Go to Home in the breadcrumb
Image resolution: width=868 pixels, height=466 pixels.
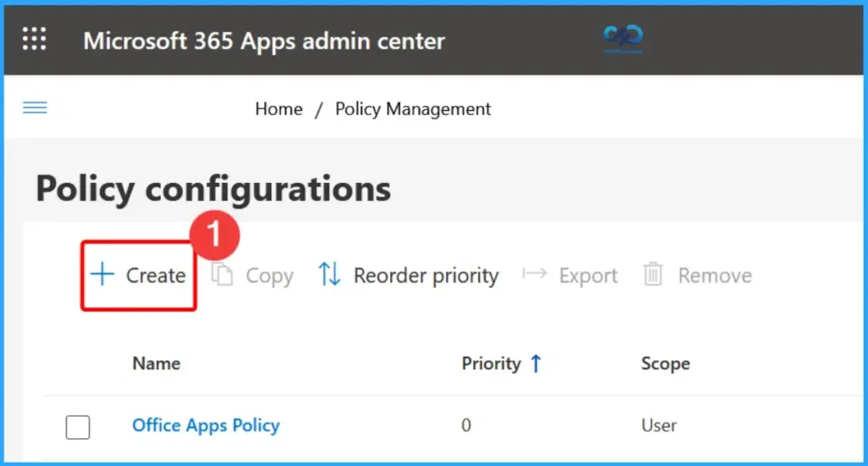tap(278, 109)
